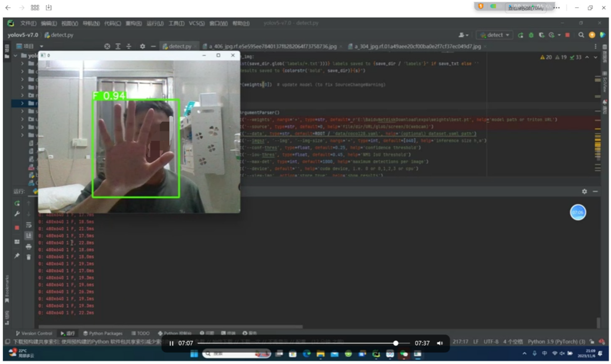The height and width of the screenshot is (364, 611).
Task: Click the 20 warnings inspection indicator
Action: pyautogui.click(x=546, y=57)
